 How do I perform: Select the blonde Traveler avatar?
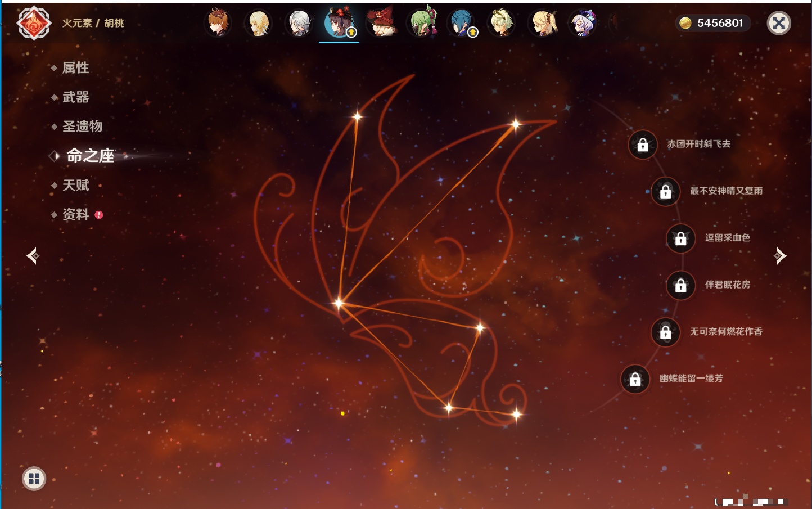(259, 23)
